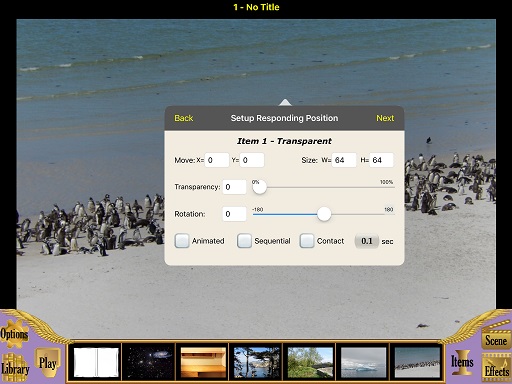This screenshot has height=384, width=512.
Task: Select the galaxy space thumbnail
Action: (x=149, y=362)
